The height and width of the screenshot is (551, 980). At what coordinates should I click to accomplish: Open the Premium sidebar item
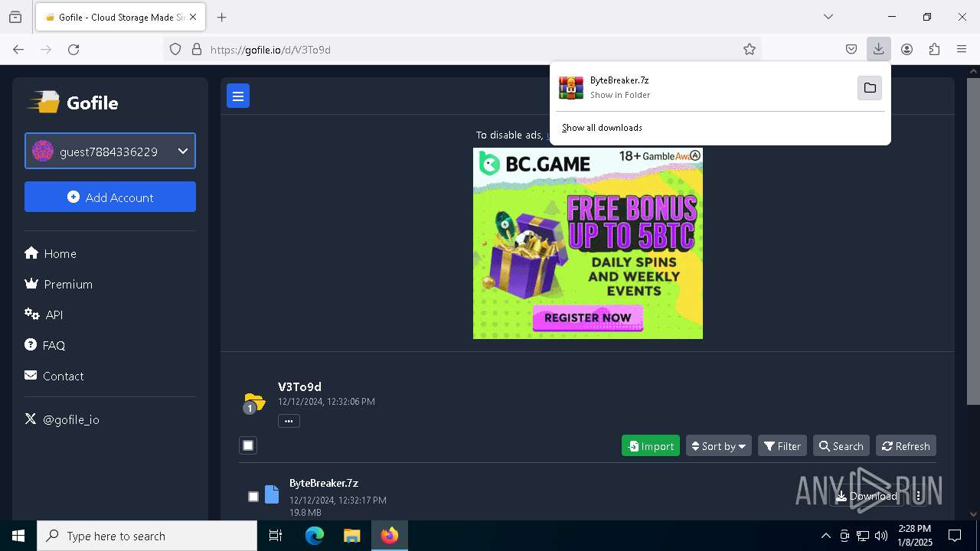click(x=59, y=284)
